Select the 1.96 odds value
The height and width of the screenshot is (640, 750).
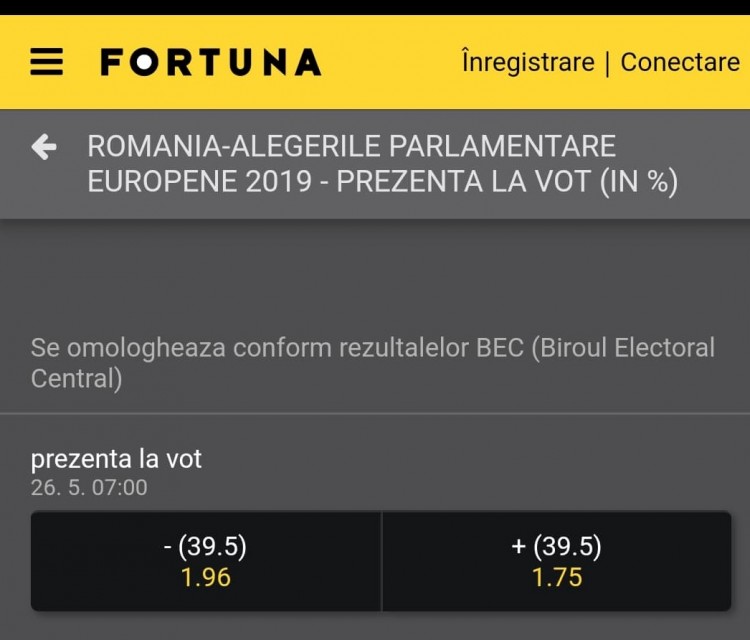click(206, 578)
